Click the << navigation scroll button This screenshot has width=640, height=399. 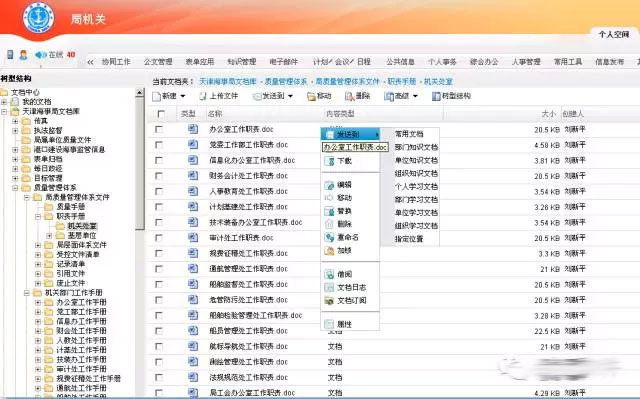(x=91, y=62)
